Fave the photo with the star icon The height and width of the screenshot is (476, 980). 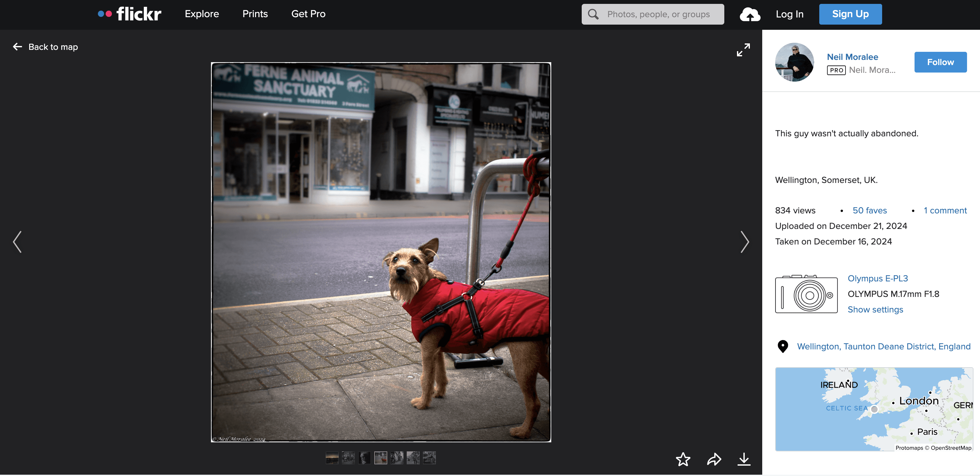point(683,459)
